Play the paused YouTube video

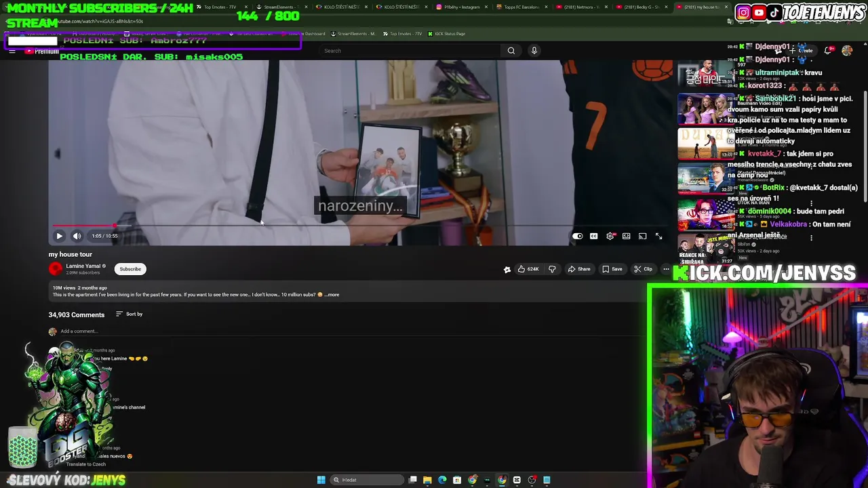pyautogui.click(x=59, y=236)
